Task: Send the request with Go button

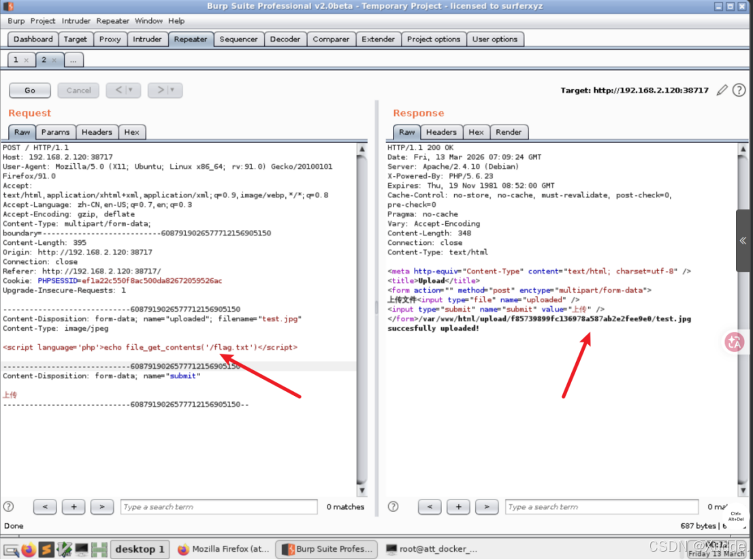Action: coord(30,90)
